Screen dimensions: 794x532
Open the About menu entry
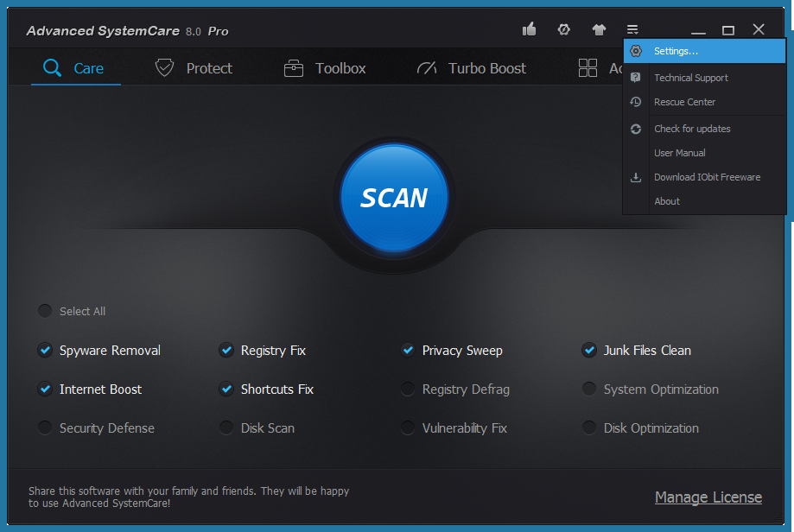[704, 201]
